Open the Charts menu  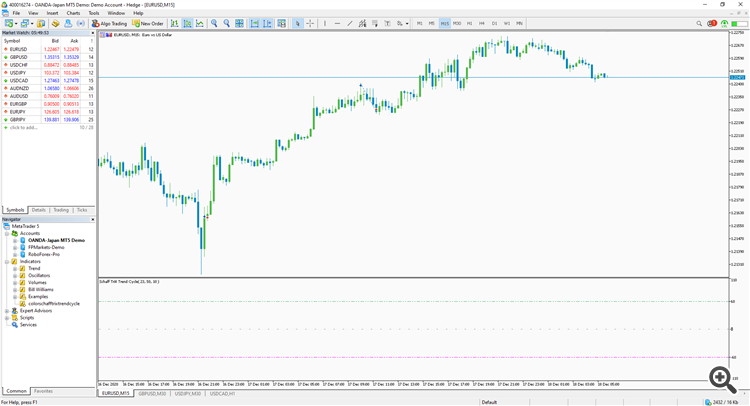[73, 13]
